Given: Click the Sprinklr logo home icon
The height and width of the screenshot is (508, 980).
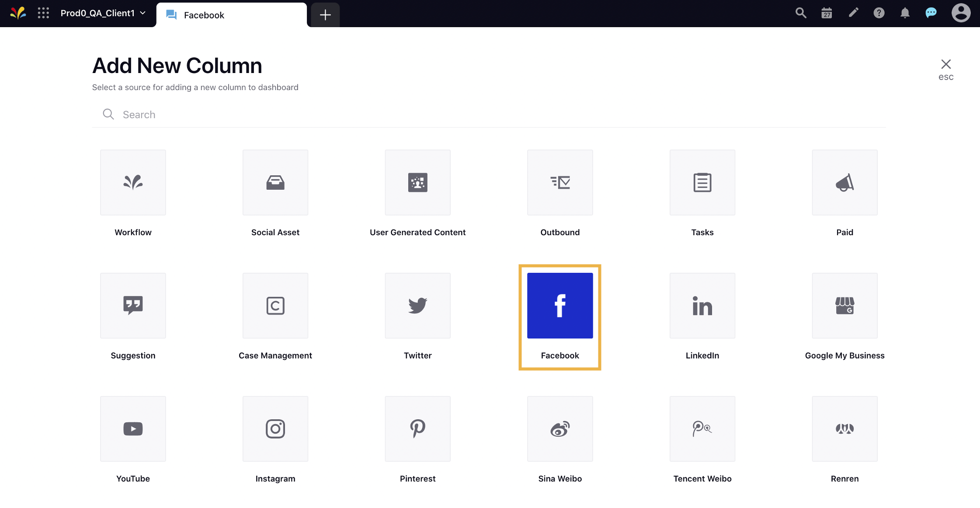Looking at the screenshot, I should 18,13.
